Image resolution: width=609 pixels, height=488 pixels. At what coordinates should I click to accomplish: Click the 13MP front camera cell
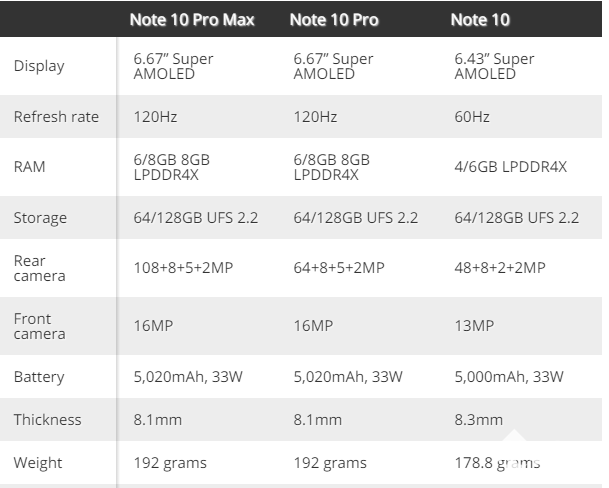pyautogui.click(x=474, y=326)
